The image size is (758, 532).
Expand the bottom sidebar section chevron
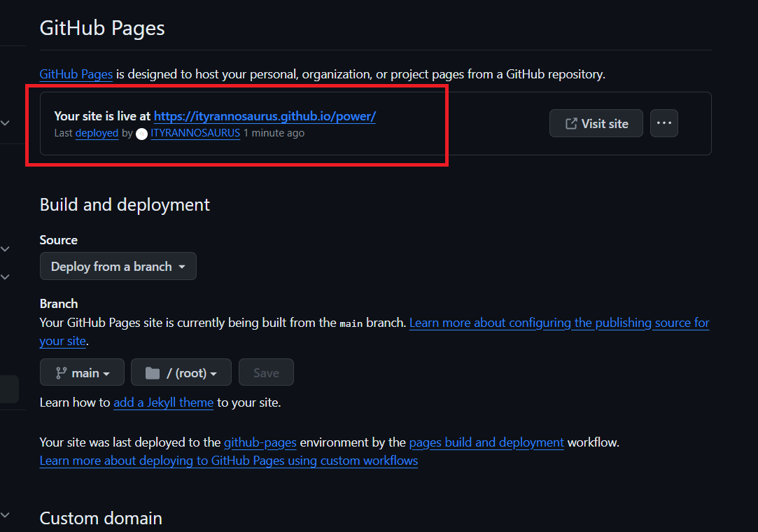5,514
